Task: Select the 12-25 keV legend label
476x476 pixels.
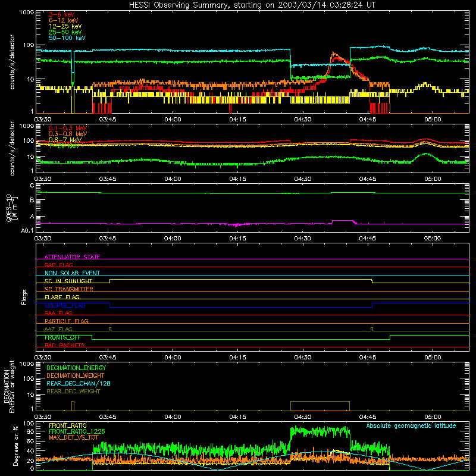Action: [x=65, y=26]
